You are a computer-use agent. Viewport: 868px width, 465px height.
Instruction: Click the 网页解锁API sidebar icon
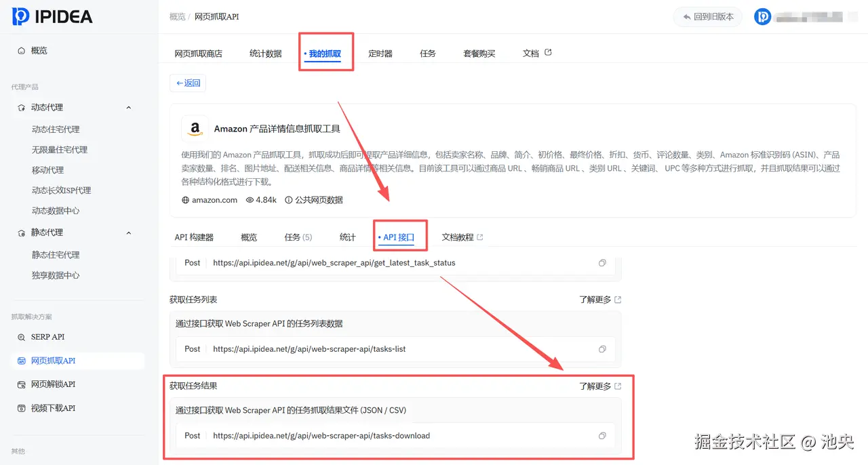pyautogui.click(x=21, y=384)
